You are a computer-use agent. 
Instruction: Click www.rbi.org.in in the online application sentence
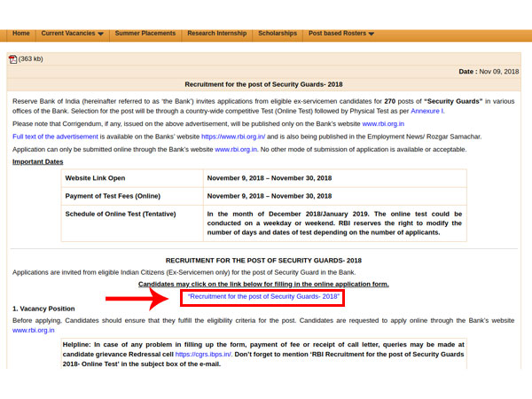[x=236, y=149]
